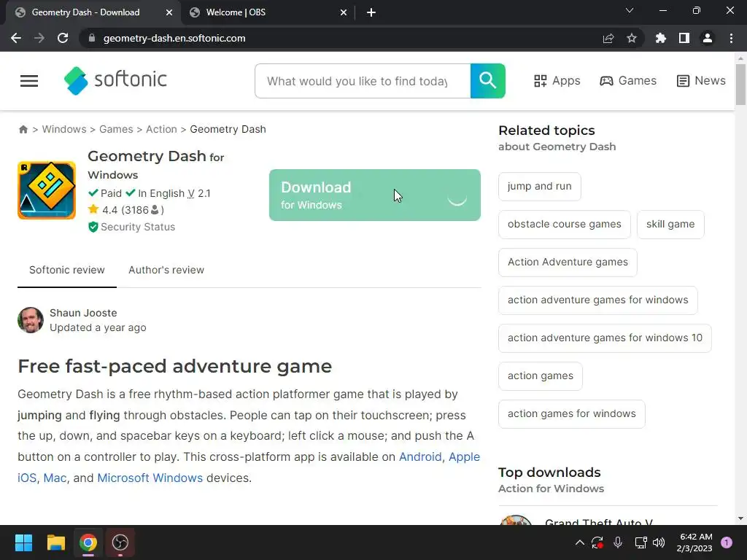
Task: Select the action games for windows topic
Action: click(x=572, y=414)
